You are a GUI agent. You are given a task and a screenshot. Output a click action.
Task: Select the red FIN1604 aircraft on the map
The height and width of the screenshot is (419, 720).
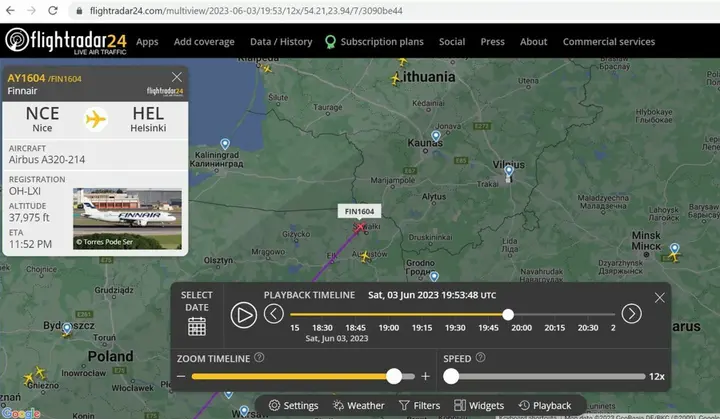point(359,227)
